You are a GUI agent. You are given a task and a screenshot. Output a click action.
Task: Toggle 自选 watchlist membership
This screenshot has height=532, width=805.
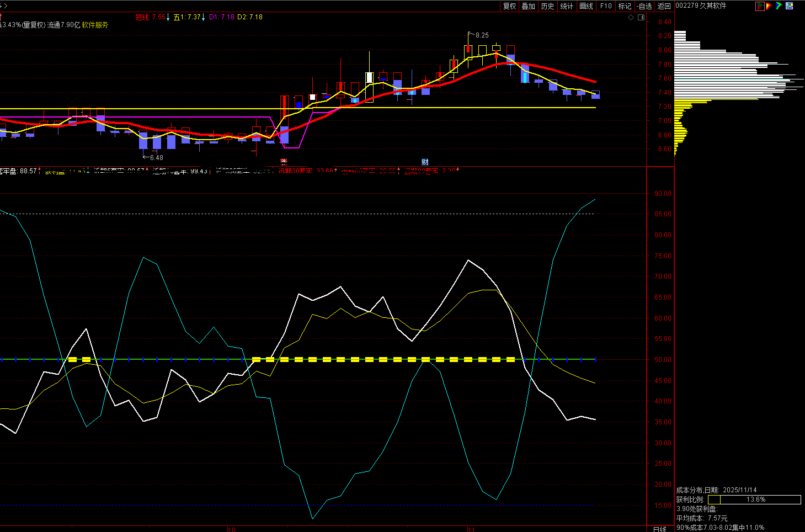pyautogui.click(x=644, y=6)
